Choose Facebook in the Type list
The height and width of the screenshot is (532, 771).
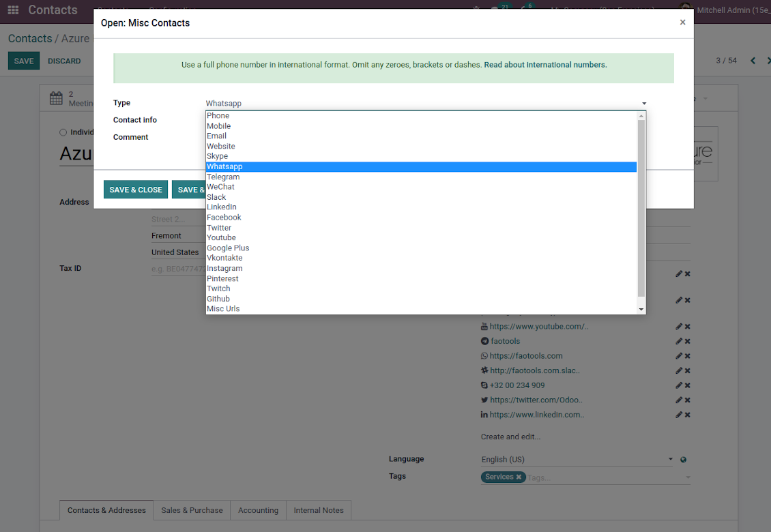tap(422, 218)
